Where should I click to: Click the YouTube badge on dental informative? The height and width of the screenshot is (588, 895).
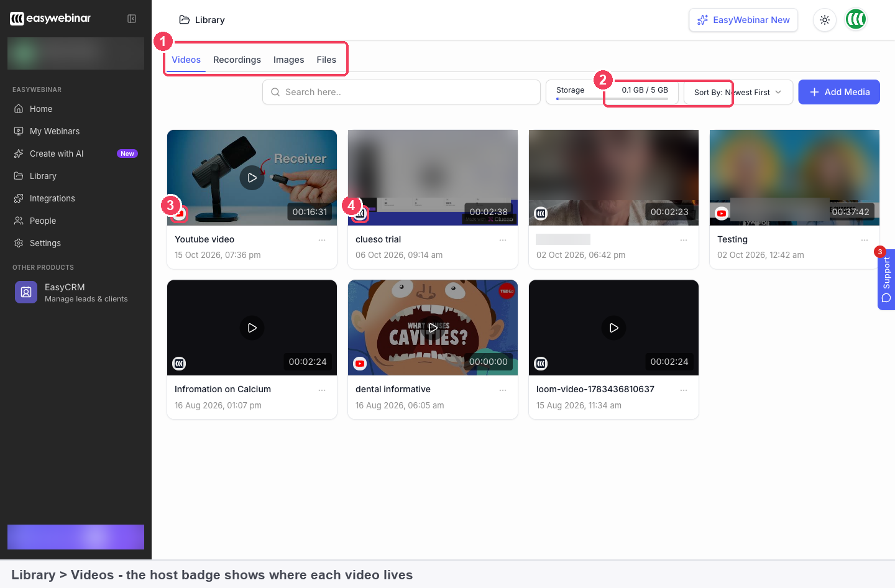pos(360,364)
